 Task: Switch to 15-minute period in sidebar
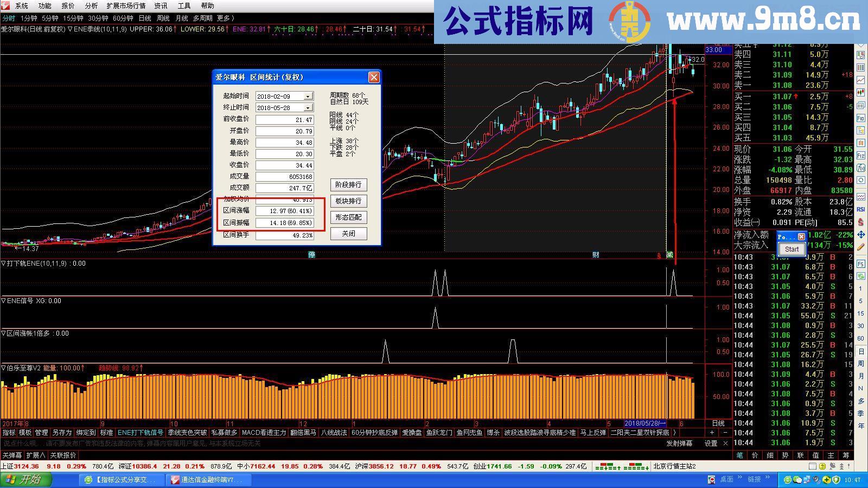(x=861, y=313)
